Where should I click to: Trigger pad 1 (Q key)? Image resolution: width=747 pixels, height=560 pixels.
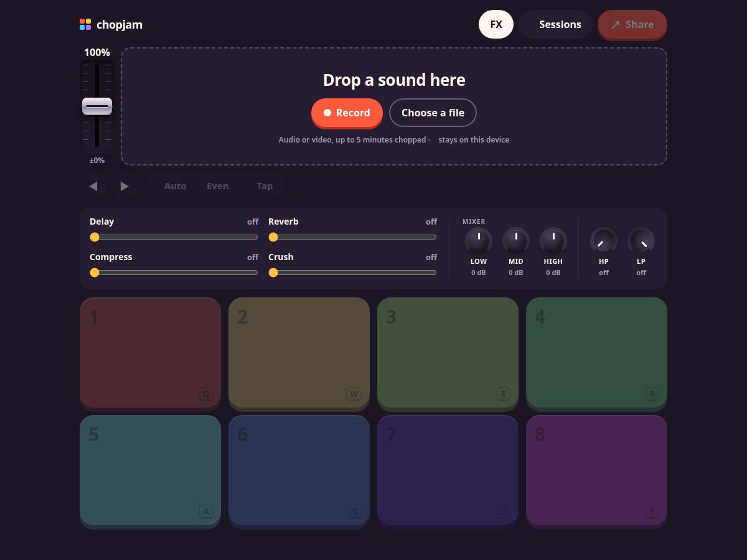click(150, 353)
